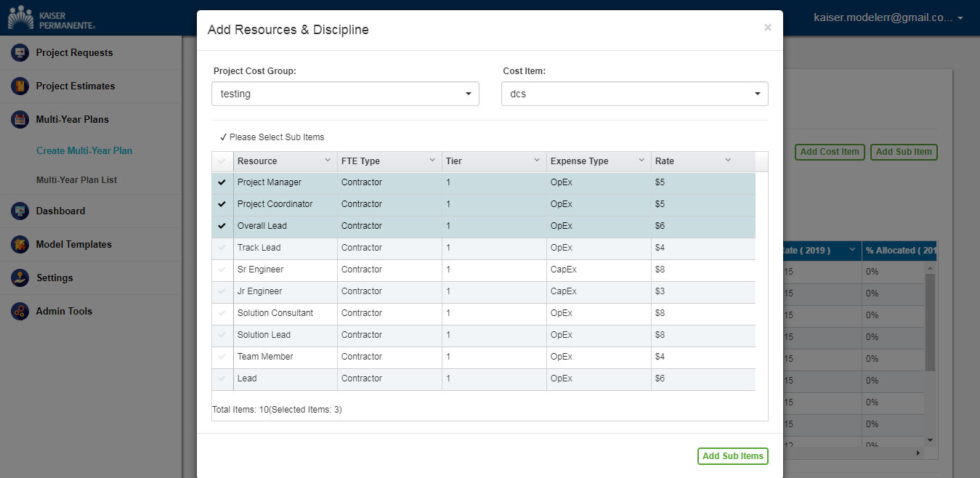Viewport: 980px width, 478px height.
Task: Click the Project Requests sidebar icon
Action: click(20, 52)
